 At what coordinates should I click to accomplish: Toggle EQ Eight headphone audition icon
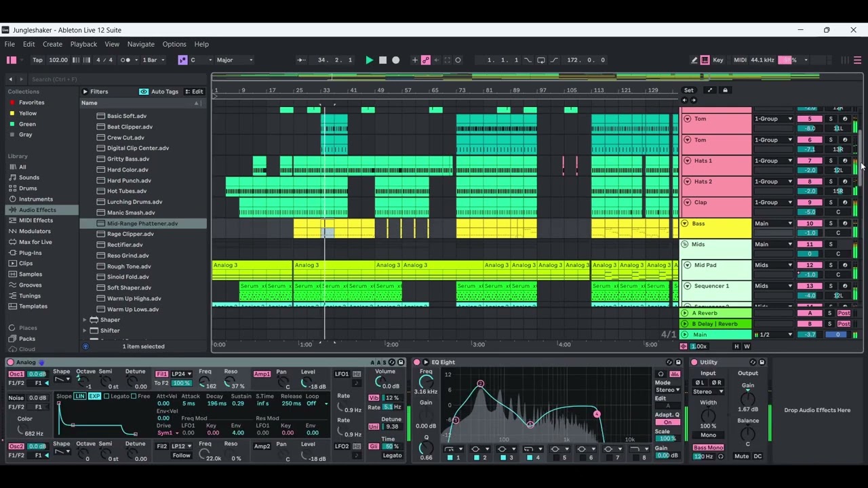(x=660, y=374)
